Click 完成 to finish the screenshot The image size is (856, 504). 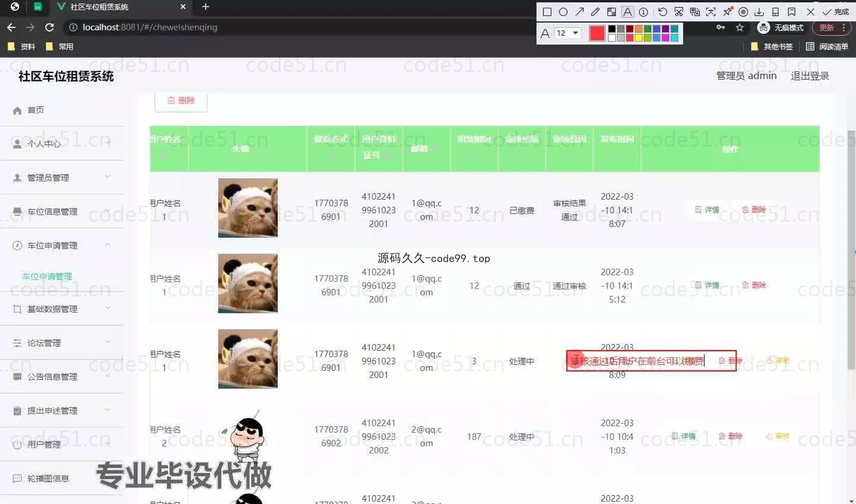(836, 12)
